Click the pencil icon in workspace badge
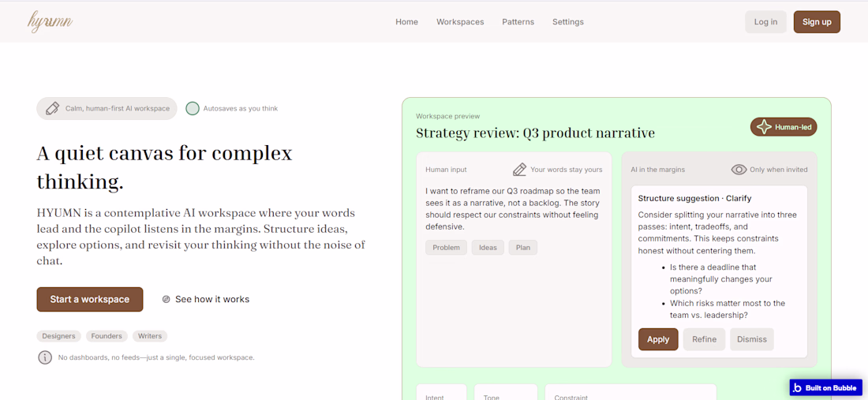Screen dimensions: 868x400 [52, 109]
